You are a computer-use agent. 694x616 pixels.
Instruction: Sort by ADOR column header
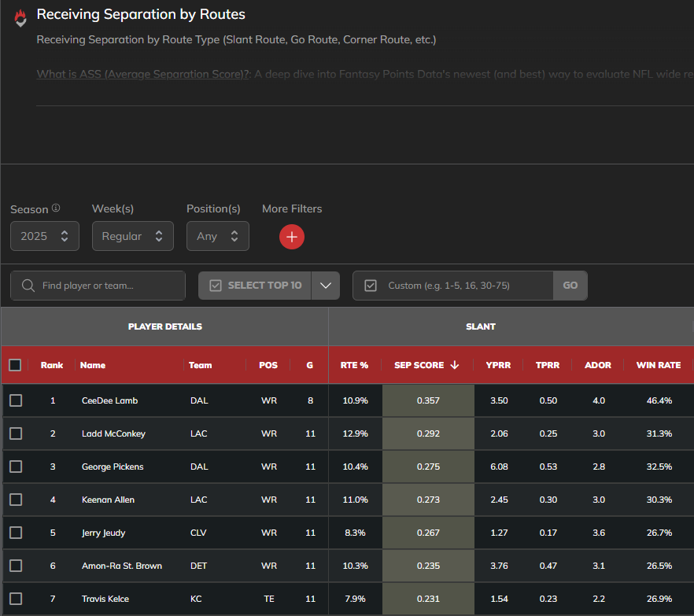(x=598, y=365)
